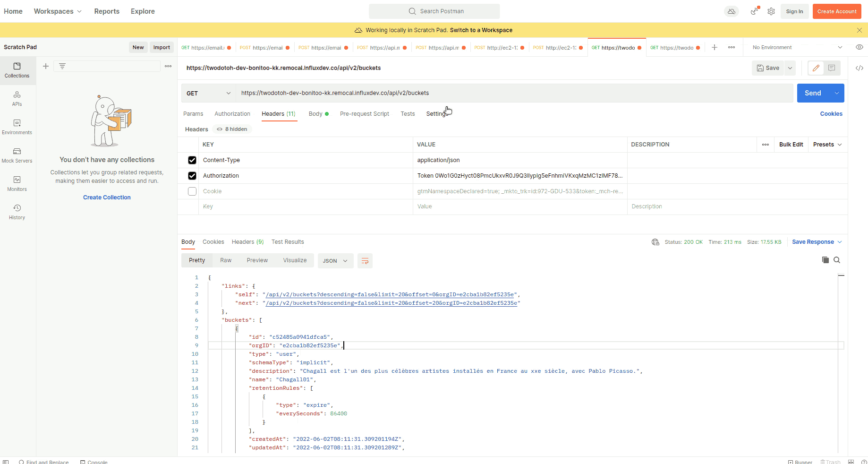The image size is (868, 464).
Task: Click the Create Account button
Action: 837,11
